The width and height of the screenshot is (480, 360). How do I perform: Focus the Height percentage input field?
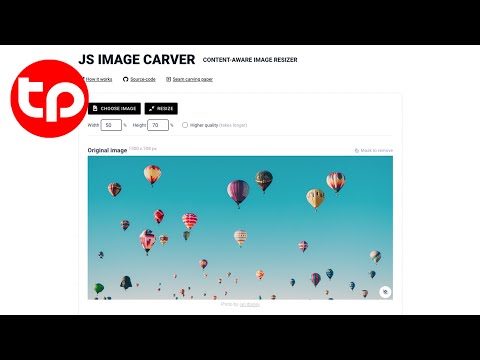(x=158, y=125)
